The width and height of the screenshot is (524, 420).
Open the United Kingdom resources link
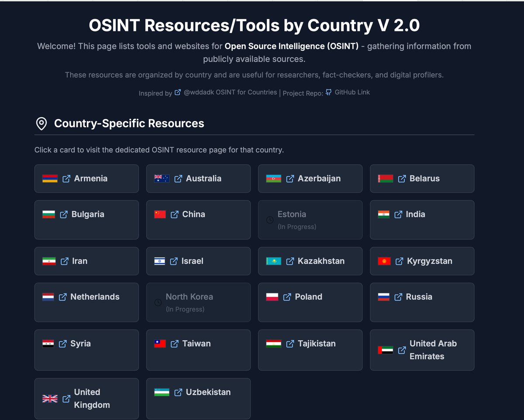86,399
